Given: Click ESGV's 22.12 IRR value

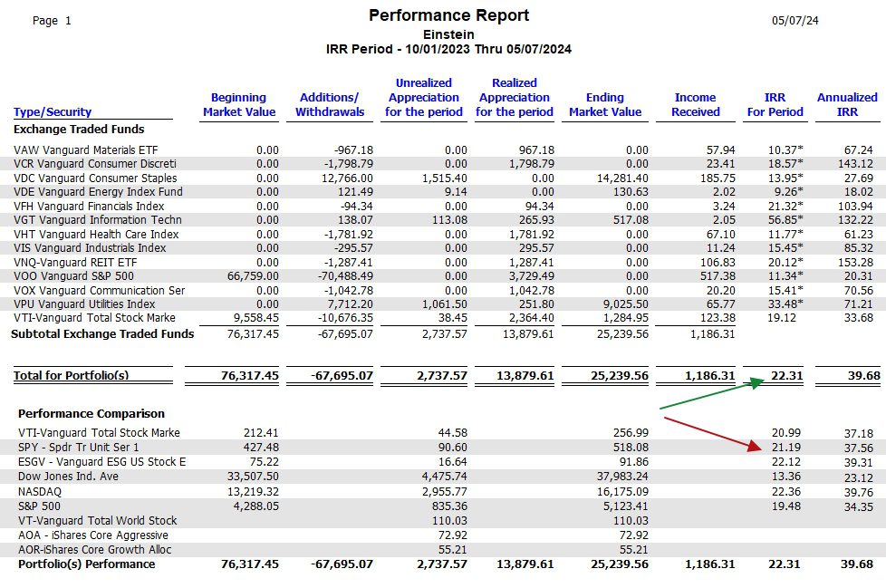Looking at the screenshot, I should tap(786, 462).
